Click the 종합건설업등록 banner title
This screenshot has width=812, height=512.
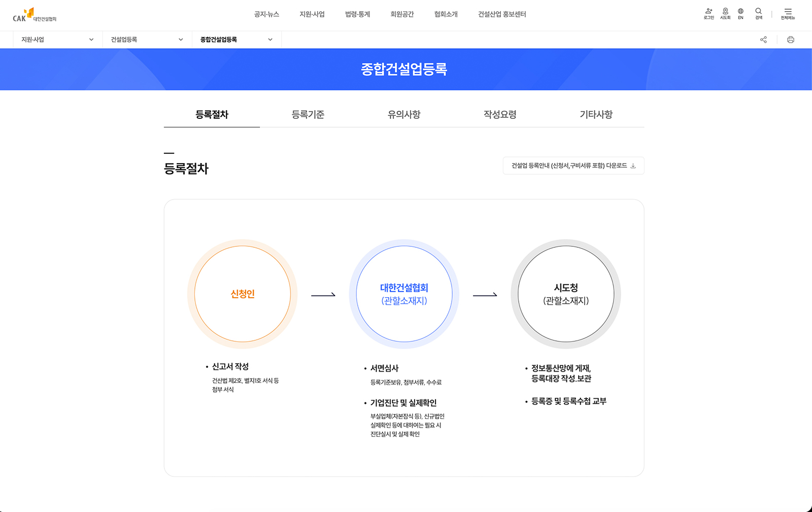[404, 69]
